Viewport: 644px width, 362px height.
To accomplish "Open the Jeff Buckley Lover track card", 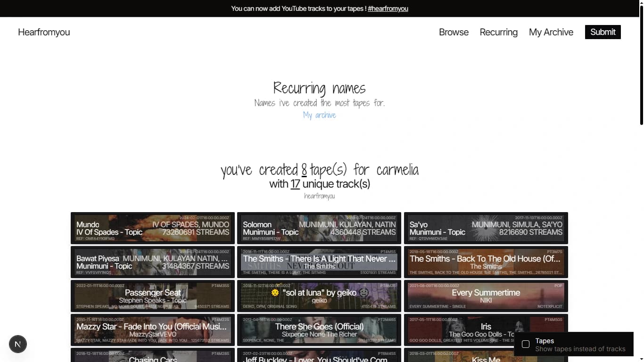I will coord(319,355).
